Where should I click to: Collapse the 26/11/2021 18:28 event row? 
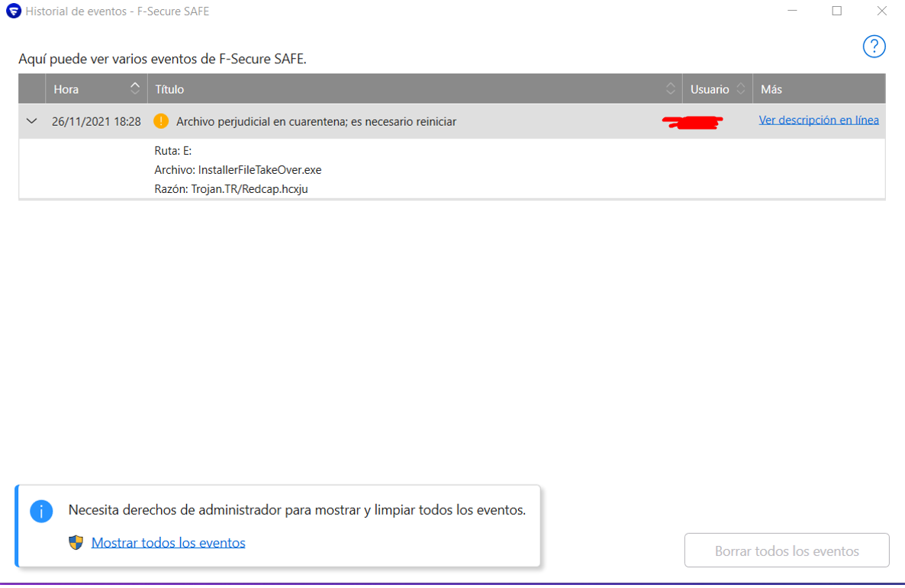point(32,121)
